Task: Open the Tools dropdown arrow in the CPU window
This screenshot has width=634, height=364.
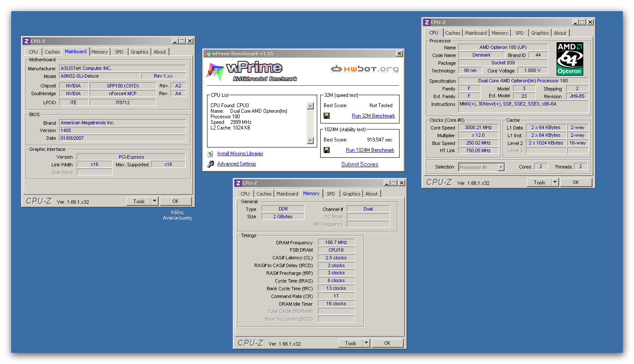Action: (555, 182)
